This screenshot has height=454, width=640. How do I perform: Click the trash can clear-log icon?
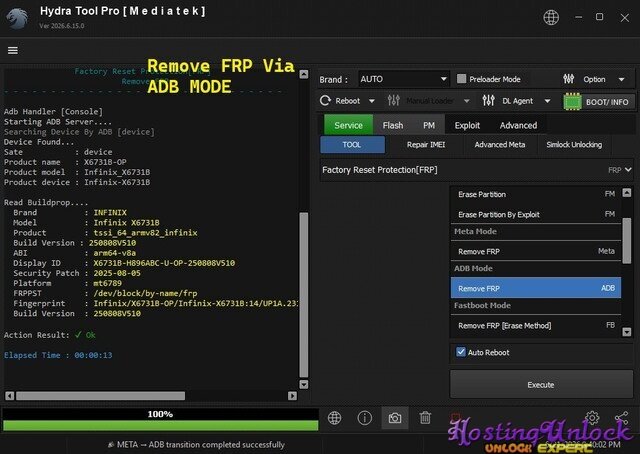coord(425,418)
